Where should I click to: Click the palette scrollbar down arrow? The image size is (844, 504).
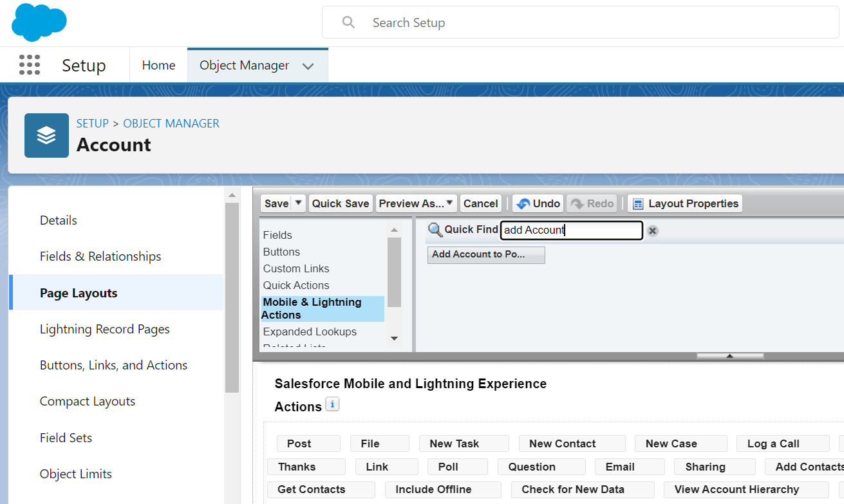pyautogui.click(x=393, y=337)
